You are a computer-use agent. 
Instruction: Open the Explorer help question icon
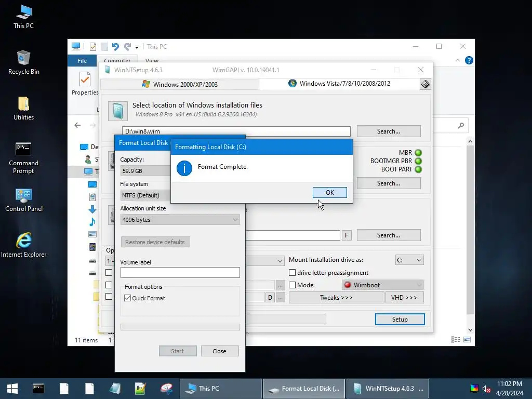click(x=469, y=60)
